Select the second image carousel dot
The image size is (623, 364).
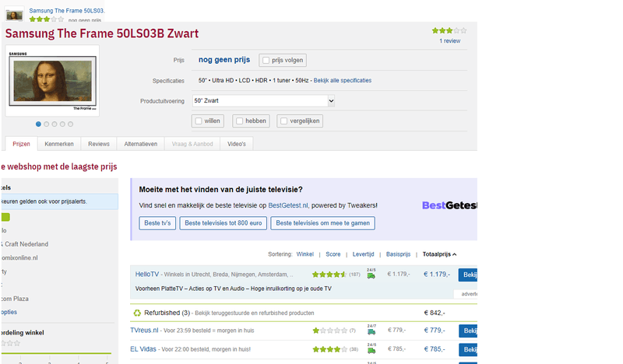(47, 124)
